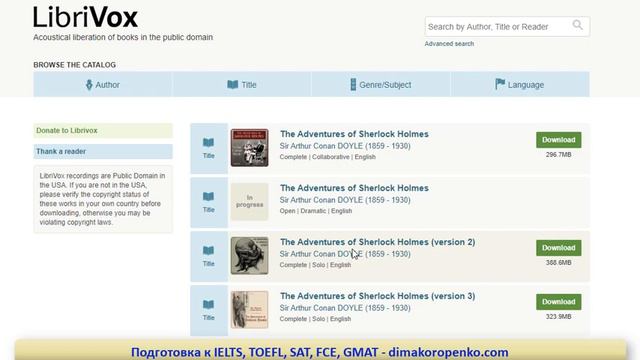Screen dimensions: 640x360
Task: Click the text 'Complete | Collaborative | English'
Action: pyautogui.click(x=327, y=157)
